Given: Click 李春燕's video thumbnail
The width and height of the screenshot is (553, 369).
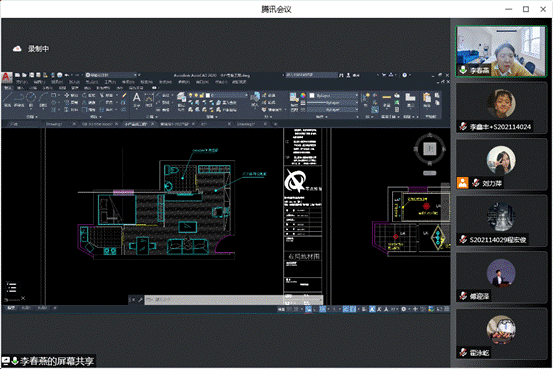Looking at the screenshot, I should pos(500,51).
